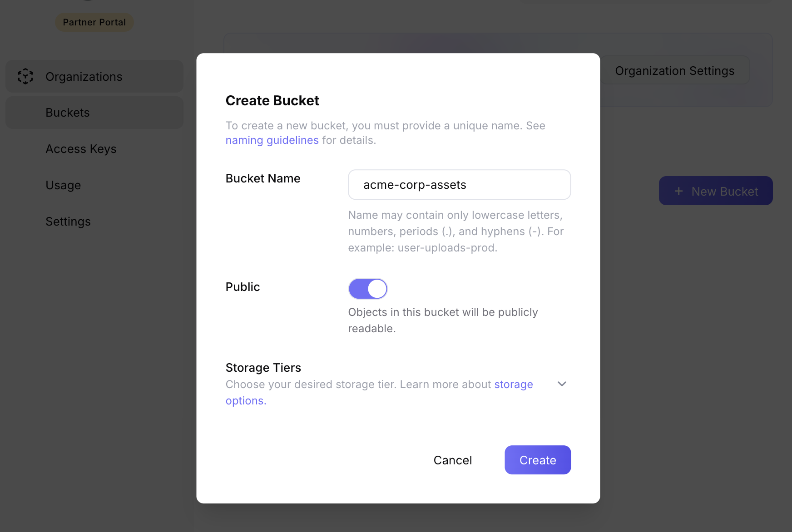Click the New Bucket button
The height and width of the screenshot is (532, 792).
tap(716, 191)
